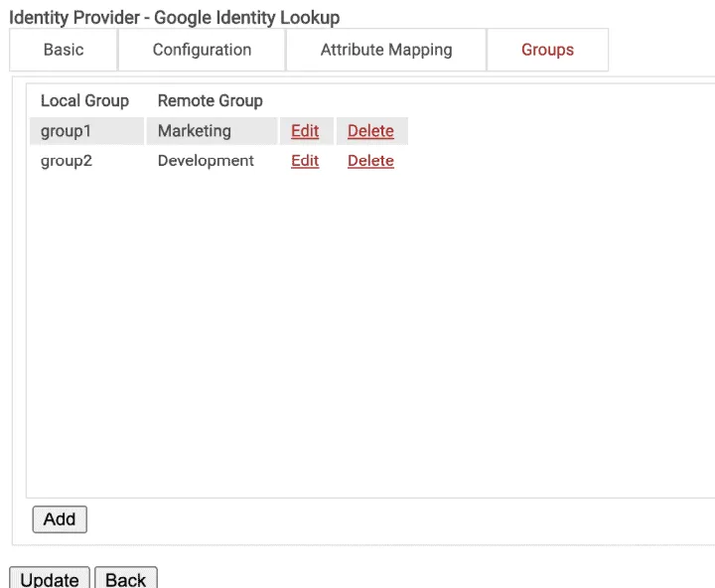Click the Back button
Image resolution: width=715 pixels, height=588 pixels.
pos(126,578)
